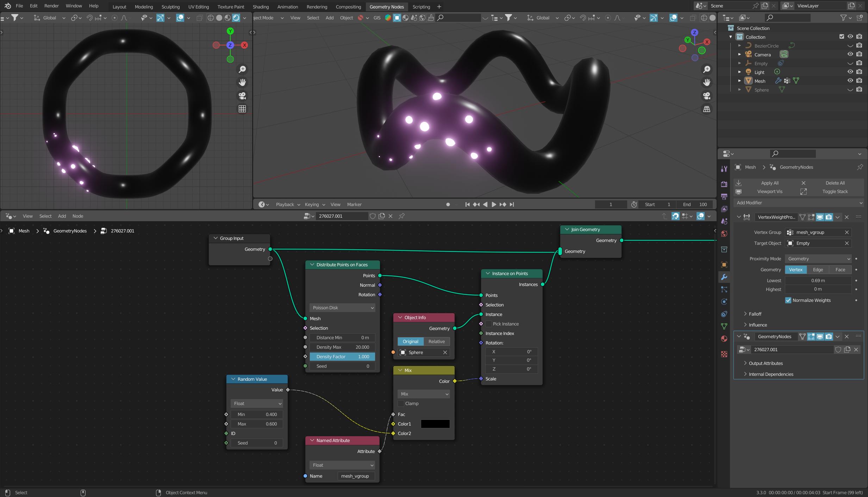This screenshot has width=868, height=497.
Task: Open outliner filter funnel icon
Action: tap(844, 17)
